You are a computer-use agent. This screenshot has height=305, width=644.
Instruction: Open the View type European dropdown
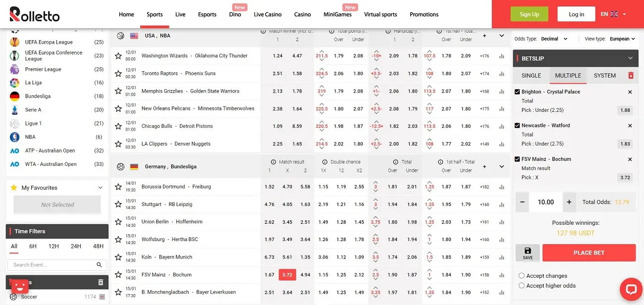(x=622, y=39)
